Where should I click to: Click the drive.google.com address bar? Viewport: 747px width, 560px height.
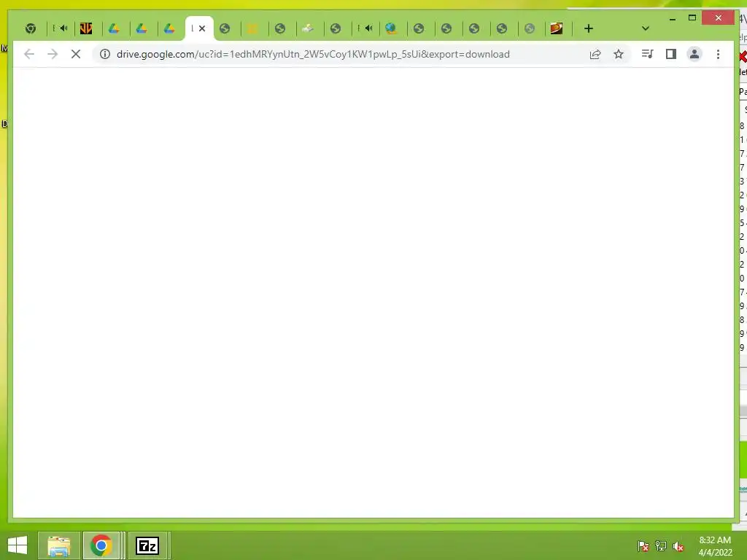(313, 54)
